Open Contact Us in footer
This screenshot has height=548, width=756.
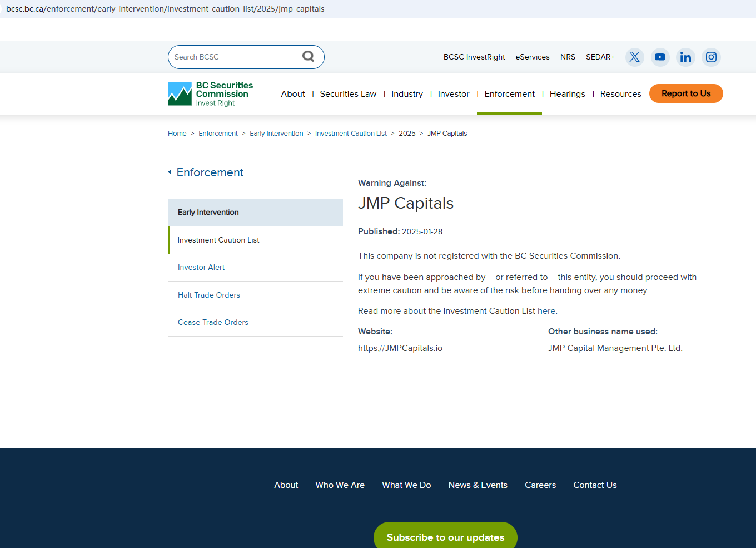(595, 485)
